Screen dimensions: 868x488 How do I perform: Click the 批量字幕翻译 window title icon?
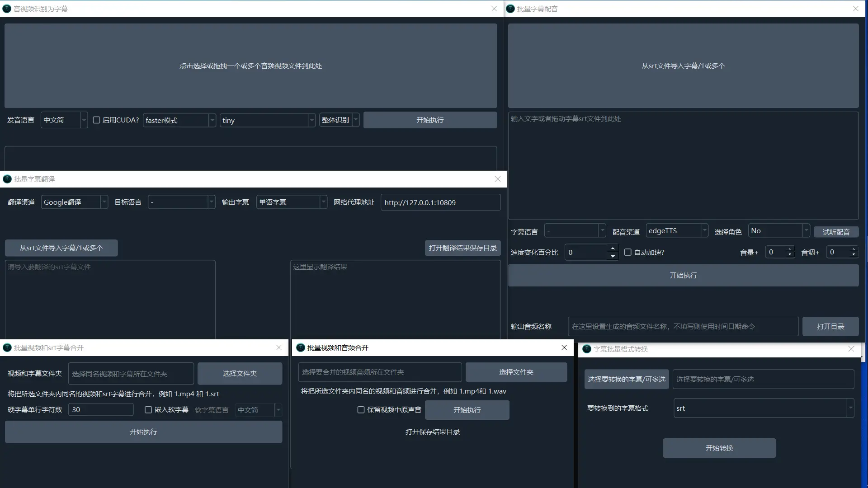[7, 179]
